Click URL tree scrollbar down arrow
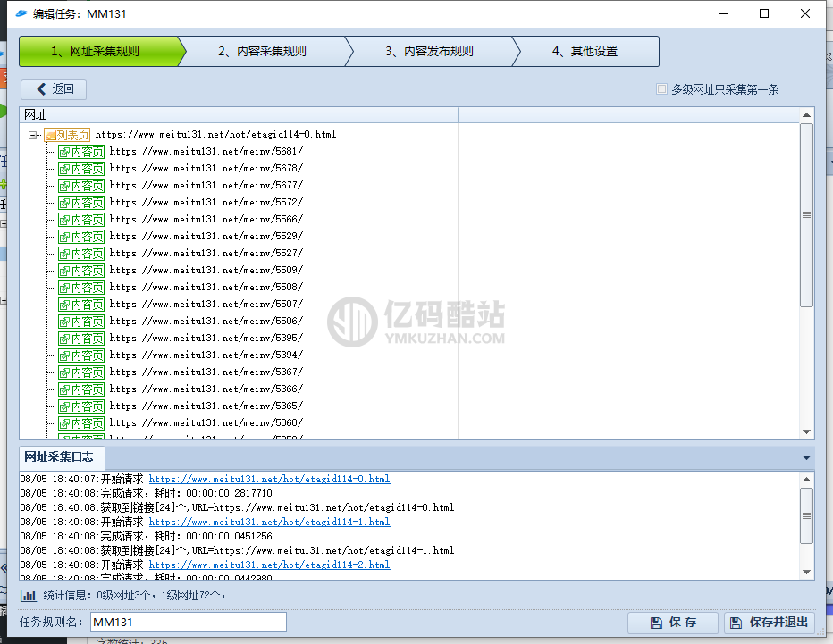Image resolution: width=833 pixels, height=644 pixels. click(x=806, y=432)
